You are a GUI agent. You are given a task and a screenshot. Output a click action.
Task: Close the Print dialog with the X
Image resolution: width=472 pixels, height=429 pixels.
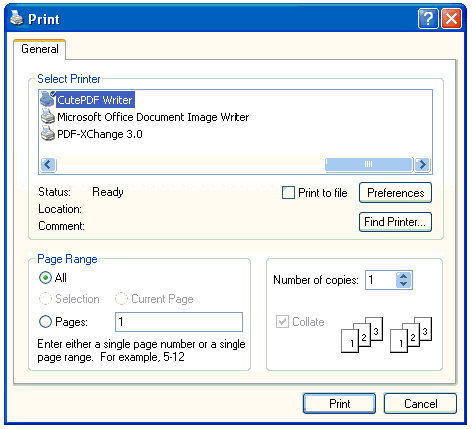click(451, 19)
